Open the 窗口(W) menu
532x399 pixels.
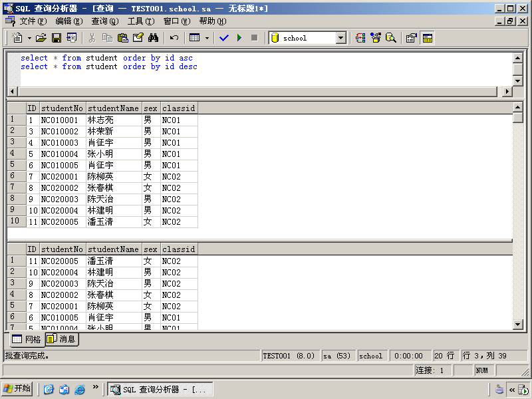coord(177,21)
